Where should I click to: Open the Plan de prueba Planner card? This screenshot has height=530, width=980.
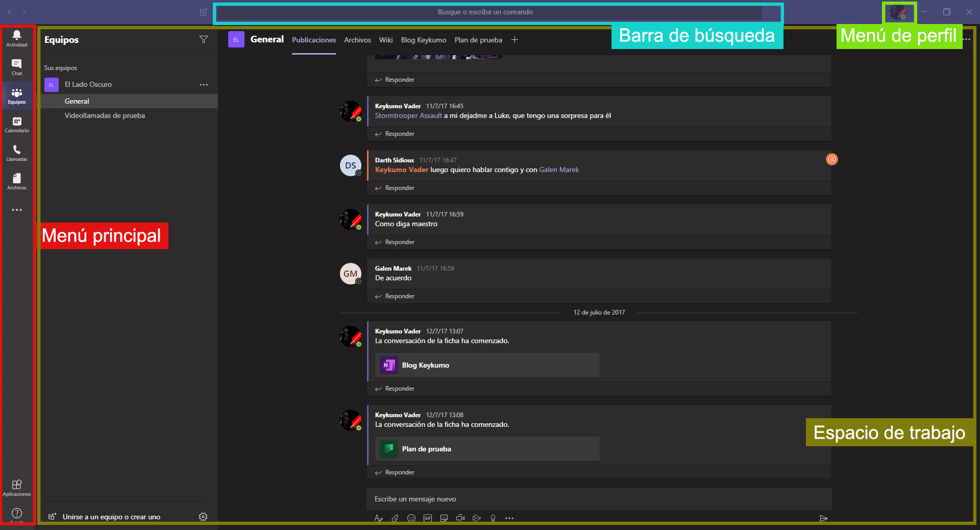pos(487,449)
